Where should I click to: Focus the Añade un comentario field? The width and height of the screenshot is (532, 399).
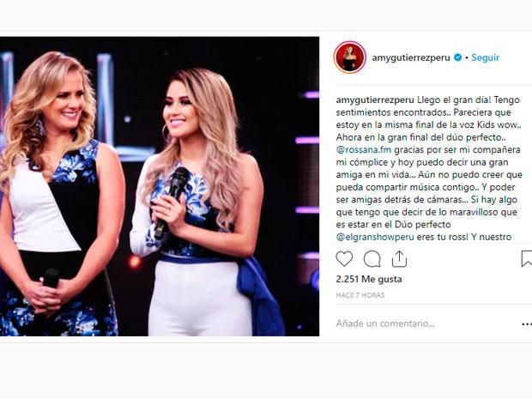427,323
